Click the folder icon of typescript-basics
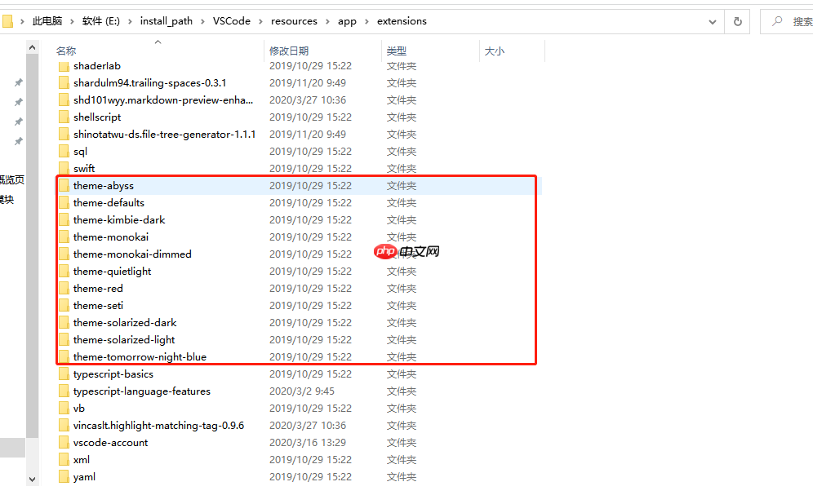Image resolution: width=813 pixels, height=504 pixels. [x=64, y=374]
